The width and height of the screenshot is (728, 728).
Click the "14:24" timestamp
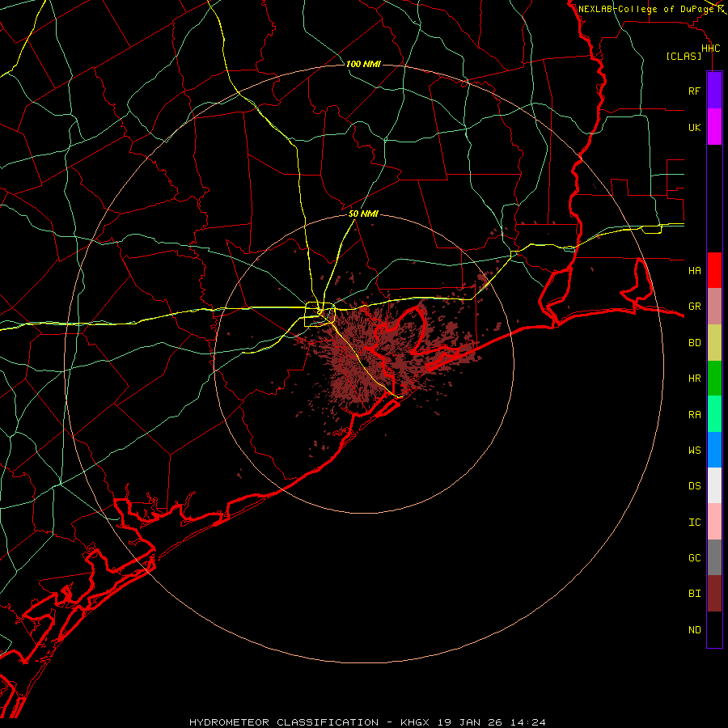(x=527, y=722)
